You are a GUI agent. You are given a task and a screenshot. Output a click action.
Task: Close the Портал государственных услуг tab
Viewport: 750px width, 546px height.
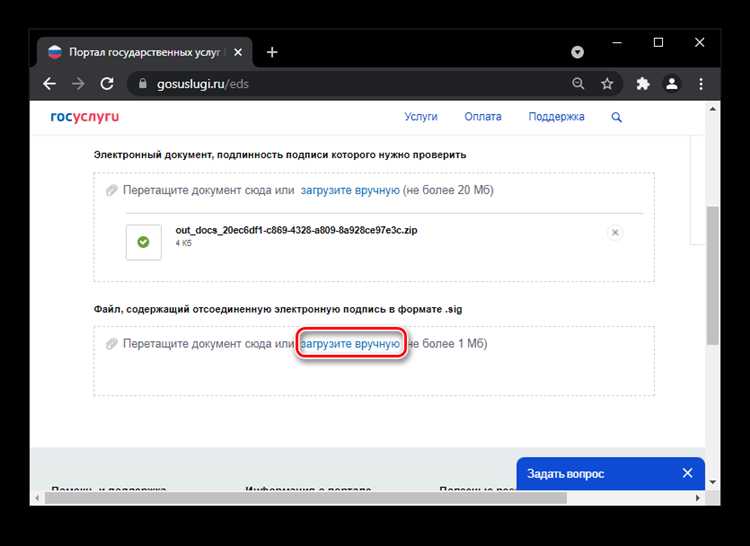click(238, 52)
